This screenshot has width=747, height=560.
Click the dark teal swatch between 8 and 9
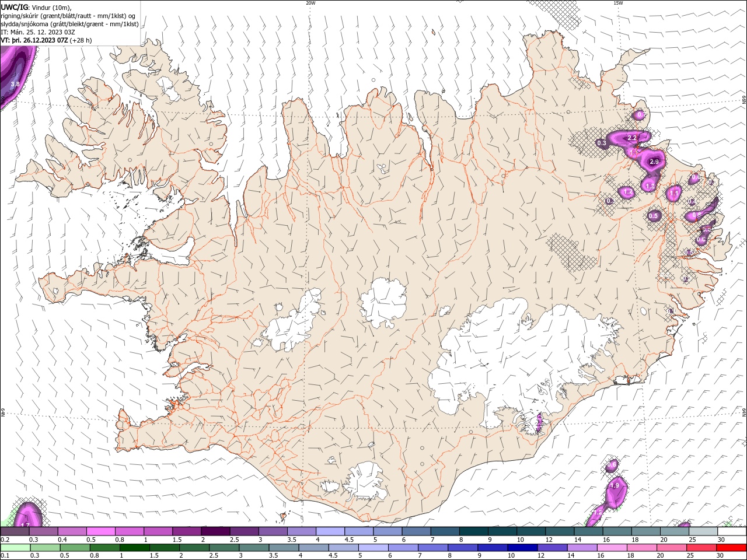click(x=473, y=531)
